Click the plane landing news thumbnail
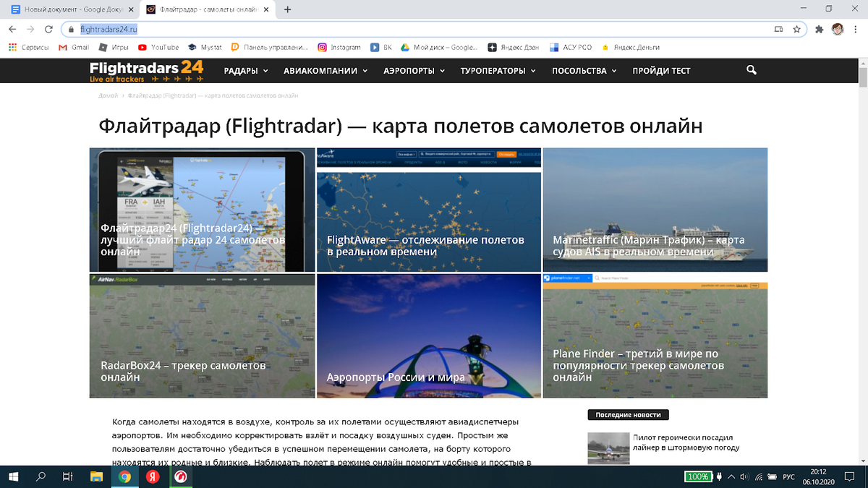The image size is (868, 488). click(x=608, y=448)
